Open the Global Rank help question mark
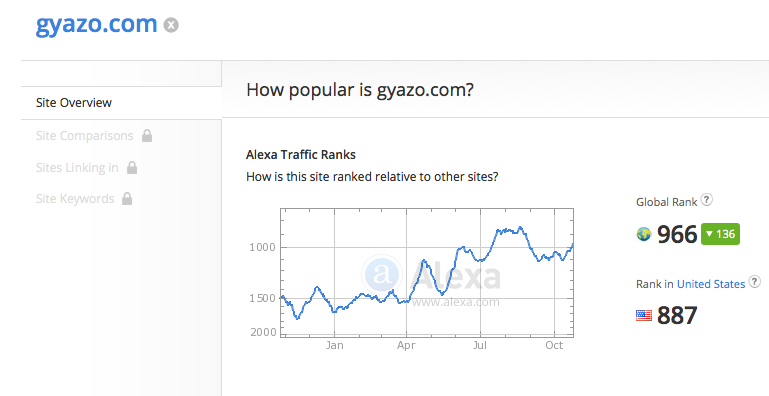The height and width of the screenshot is (396, 769). [706, 200]
